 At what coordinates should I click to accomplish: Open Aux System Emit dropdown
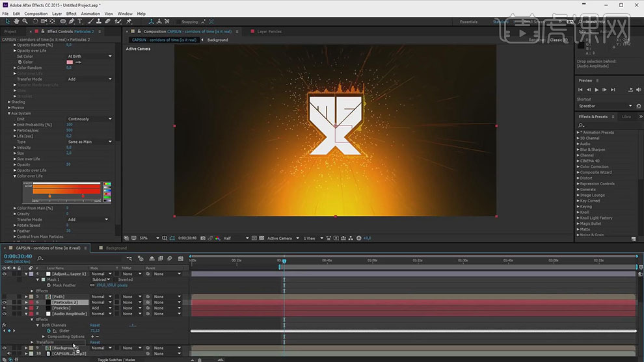(90, 119)
